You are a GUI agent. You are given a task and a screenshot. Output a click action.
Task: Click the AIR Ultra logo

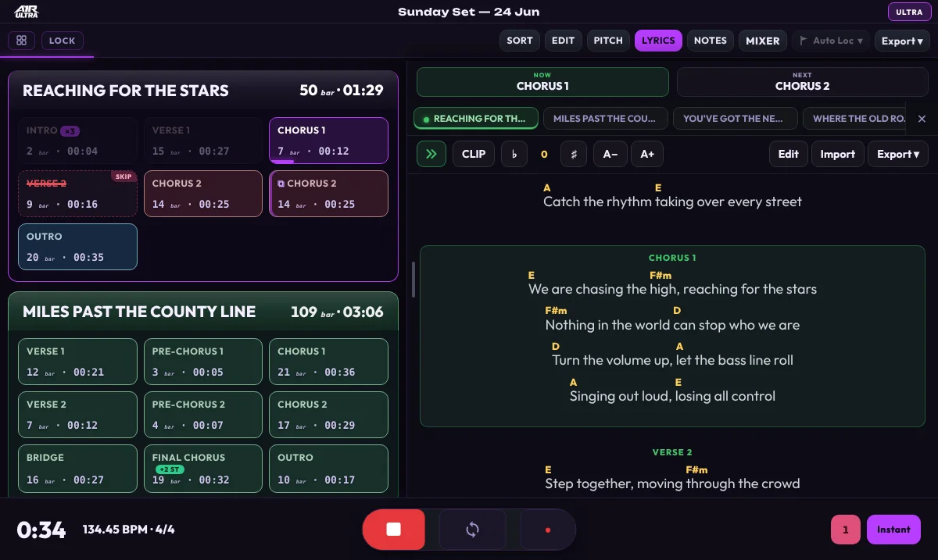point(26,12)
